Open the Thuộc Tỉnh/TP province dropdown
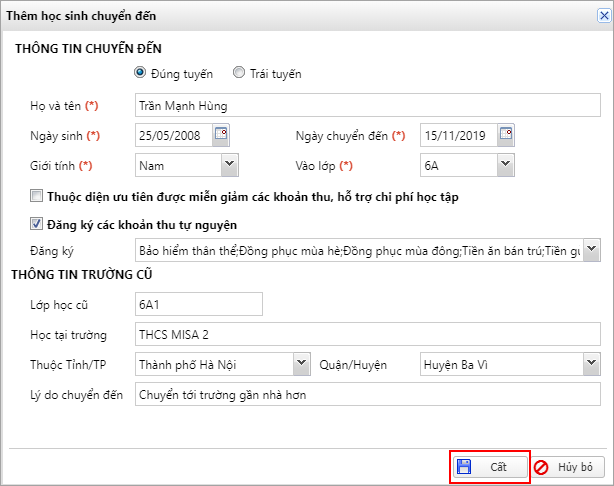Viewport: 614px width, 486px height. coord(301,364)
